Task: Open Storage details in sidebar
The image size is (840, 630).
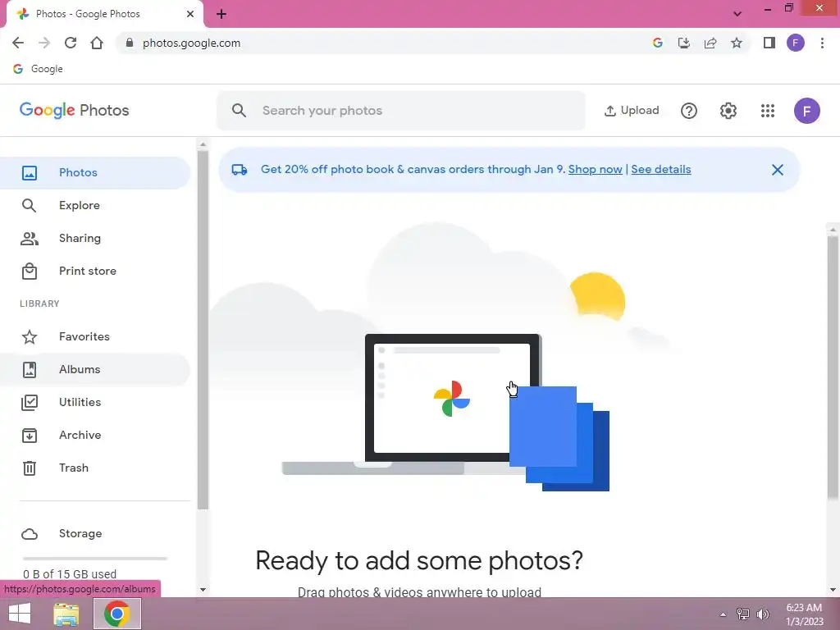Action: click(x=95, y=533)
